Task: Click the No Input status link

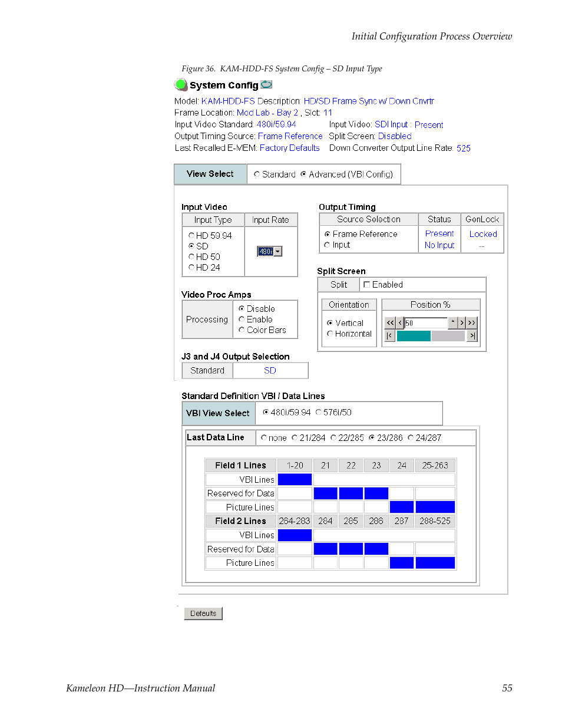Action: pyautogui.click(x=439, y=245)
